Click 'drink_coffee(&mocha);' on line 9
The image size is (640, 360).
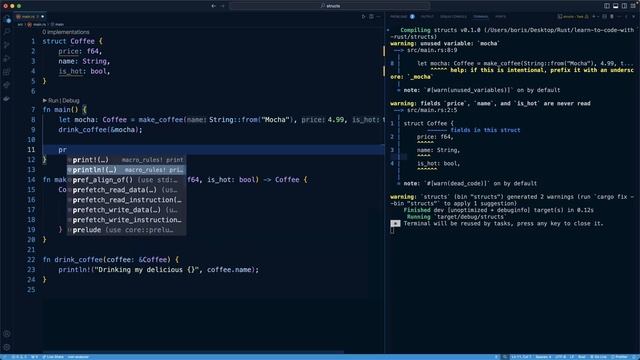tap(100, 130)
